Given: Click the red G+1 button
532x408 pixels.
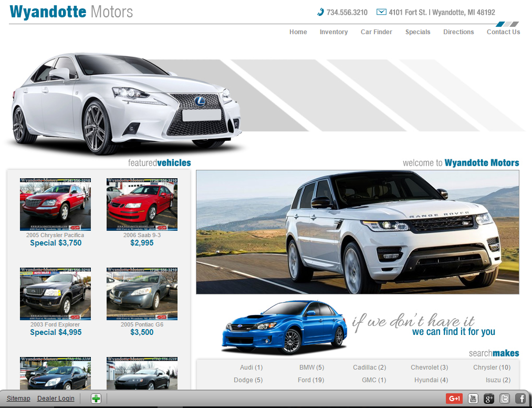Looking at the screenshot, I should click(x=454, y=399).
